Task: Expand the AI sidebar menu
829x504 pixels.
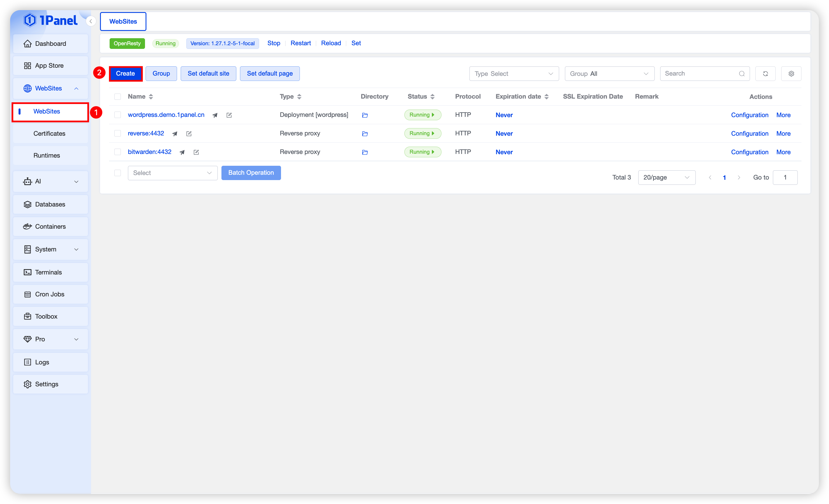Action: tap(51, 181)
